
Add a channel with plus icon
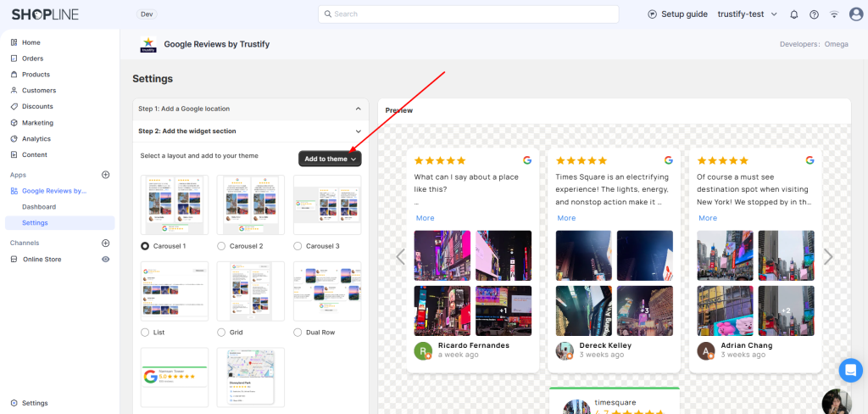click(x=106, y=243)
